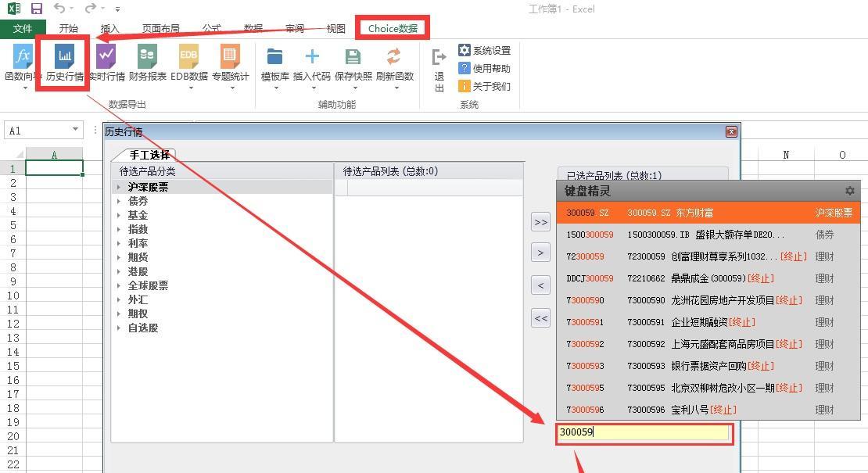Click the 300059 search input field
868x473 pixels.
tap(644, 432)
